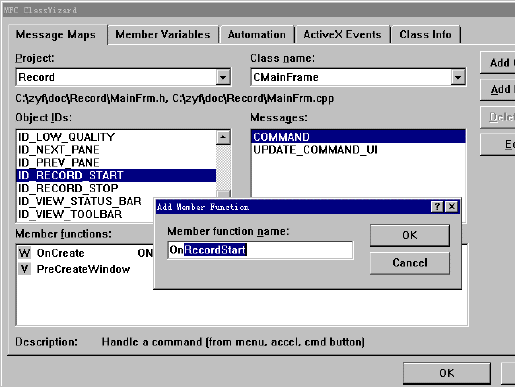Open the Class Info tab
The width and height of the screenshot is (515, 387).
tap(426, 35)
